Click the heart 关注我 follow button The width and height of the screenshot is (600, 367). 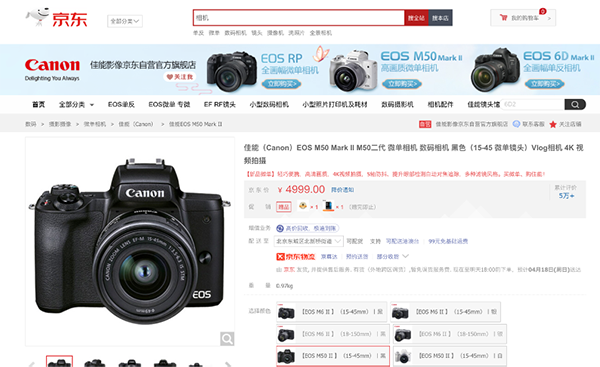[180, 77]
